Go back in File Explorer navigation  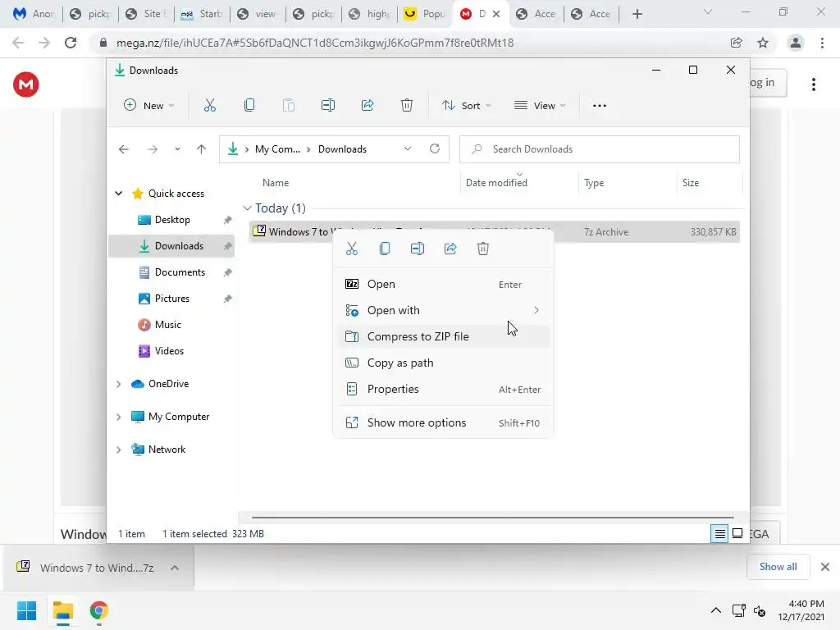tap(124, 149)
